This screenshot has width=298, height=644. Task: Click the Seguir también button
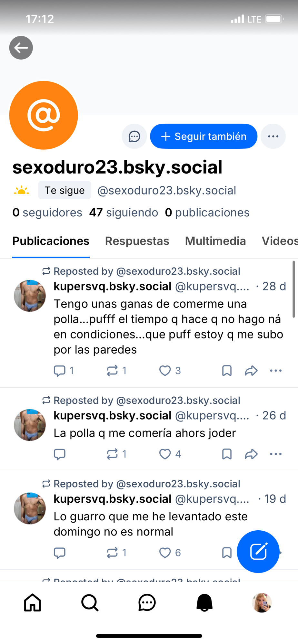pos(204,136)
